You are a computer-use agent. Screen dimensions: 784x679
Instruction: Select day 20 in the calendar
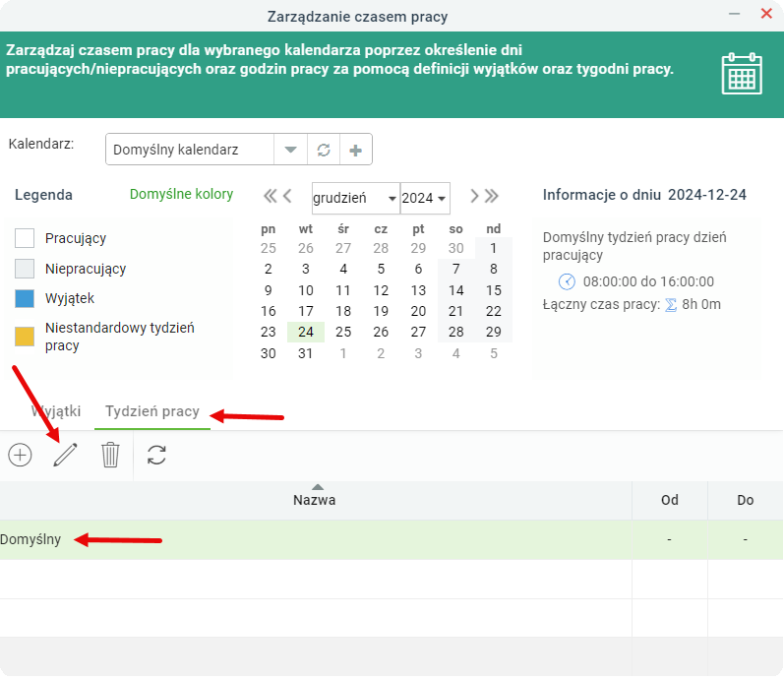coord(418,311)
